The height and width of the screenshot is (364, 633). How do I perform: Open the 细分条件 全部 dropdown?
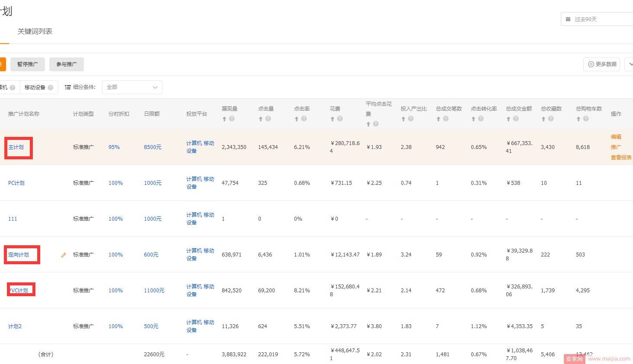[132, 87]
